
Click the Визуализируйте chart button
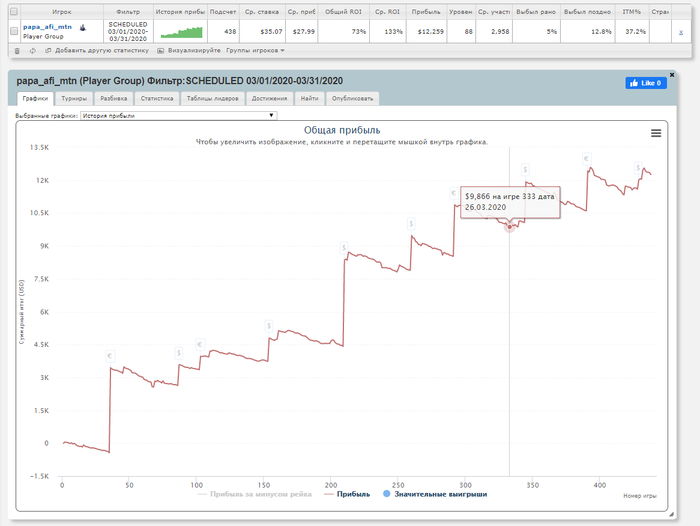pos(189,50)
